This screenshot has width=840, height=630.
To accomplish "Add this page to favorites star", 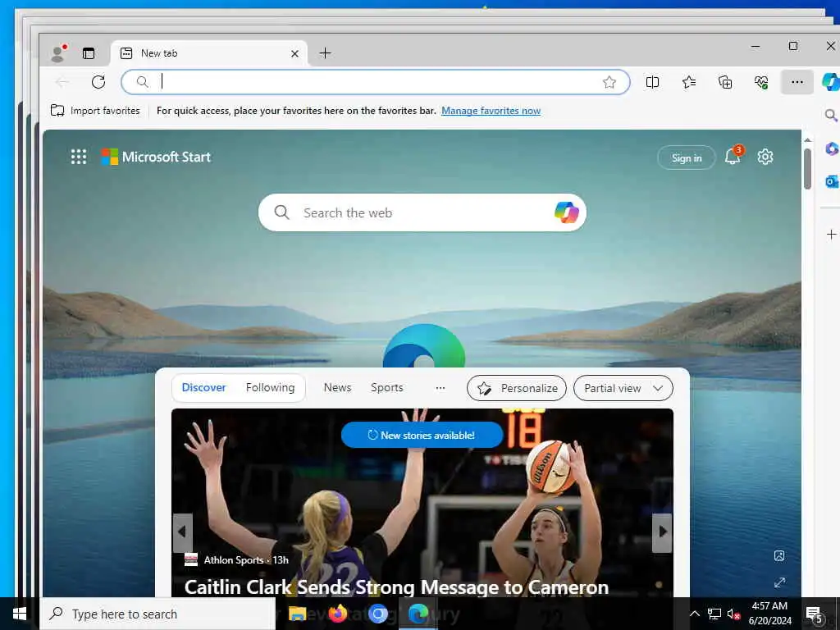I will tap(609, 82).
